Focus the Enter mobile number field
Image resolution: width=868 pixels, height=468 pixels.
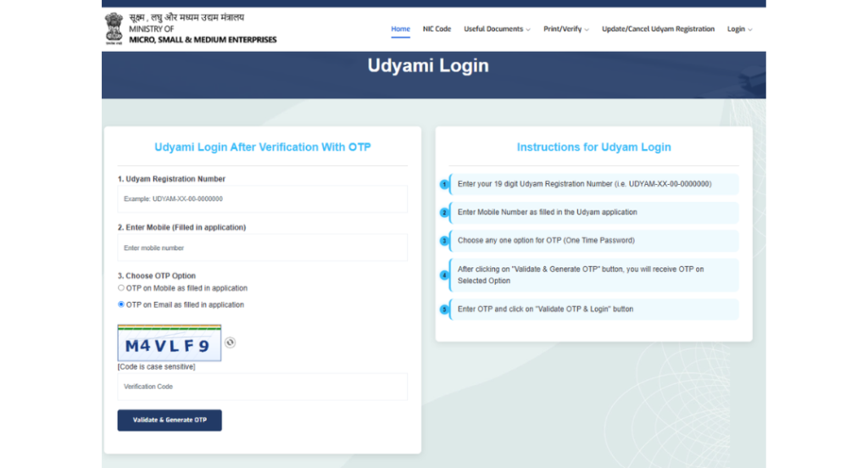click(x=263, y=248)
